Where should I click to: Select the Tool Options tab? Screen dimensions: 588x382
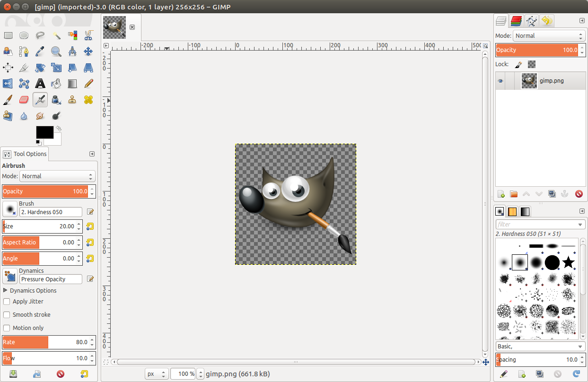25,154
